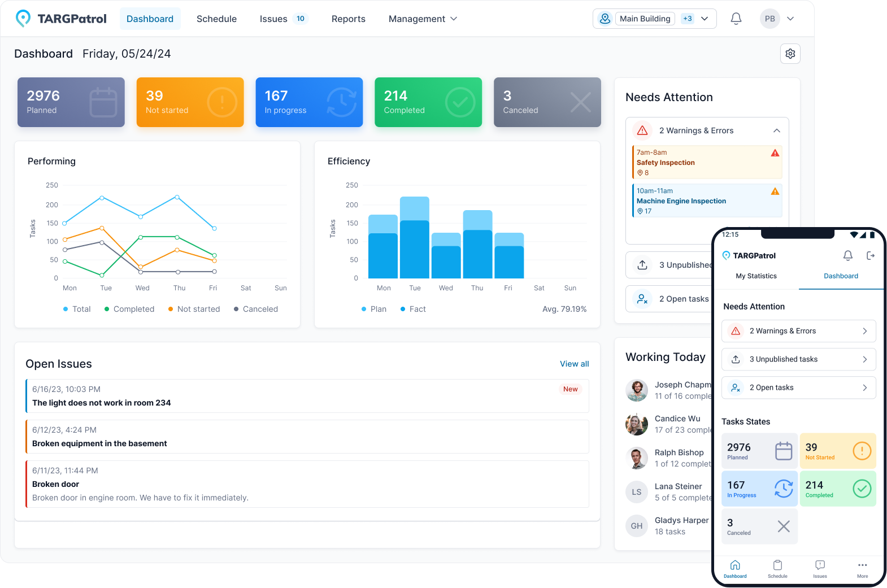Viewport: 887px width, 588px height.
Task: Toggle the Total series in Performing legend
Action: [x=77, y=309]
